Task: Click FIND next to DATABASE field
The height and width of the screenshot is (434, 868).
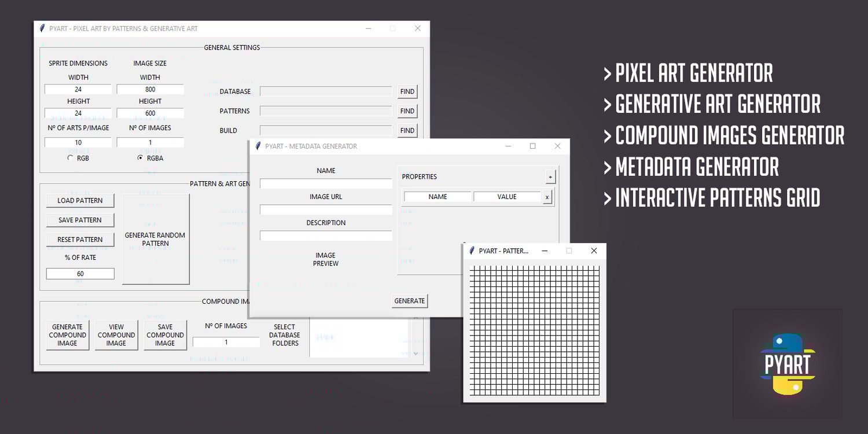Action: click(x=407, y=91)
